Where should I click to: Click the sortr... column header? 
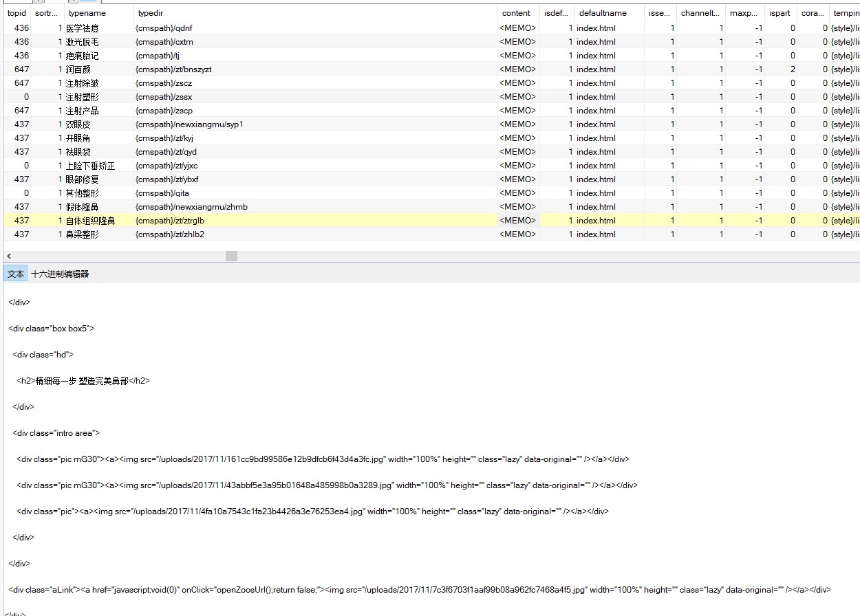pos(47,13)
